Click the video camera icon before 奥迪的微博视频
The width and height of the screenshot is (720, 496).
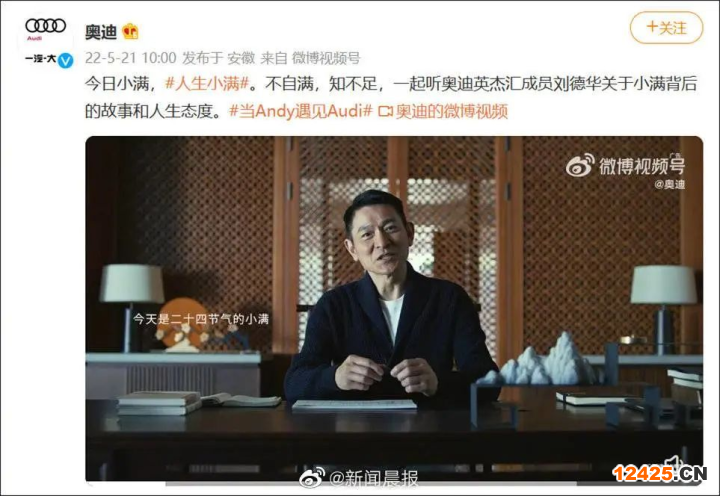click(385, 111)
